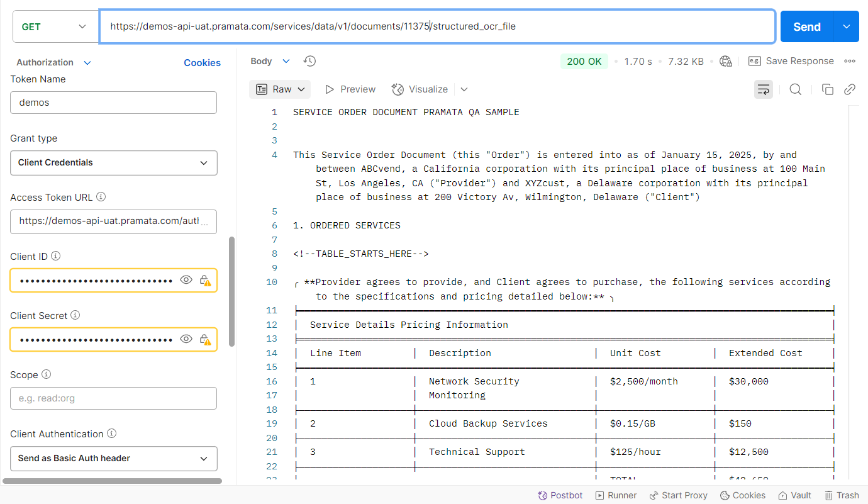
Task: Click the "Network Security" description cell
Action: pos(474,381)
